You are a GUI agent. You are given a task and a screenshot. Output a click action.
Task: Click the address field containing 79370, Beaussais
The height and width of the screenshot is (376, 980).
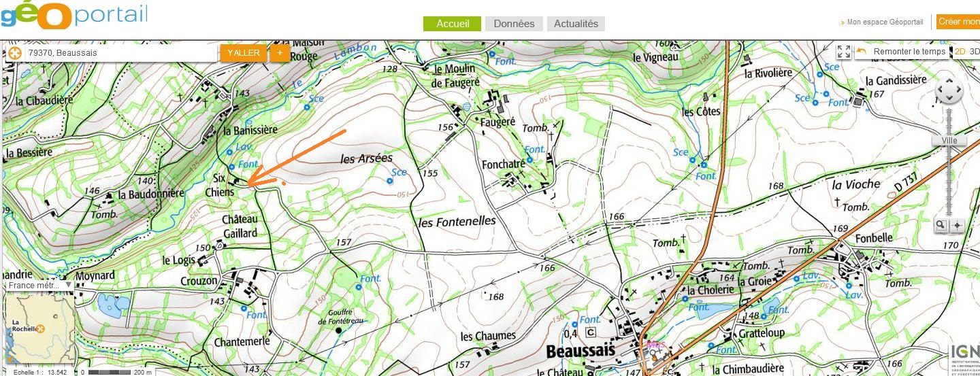coord(122,53)
